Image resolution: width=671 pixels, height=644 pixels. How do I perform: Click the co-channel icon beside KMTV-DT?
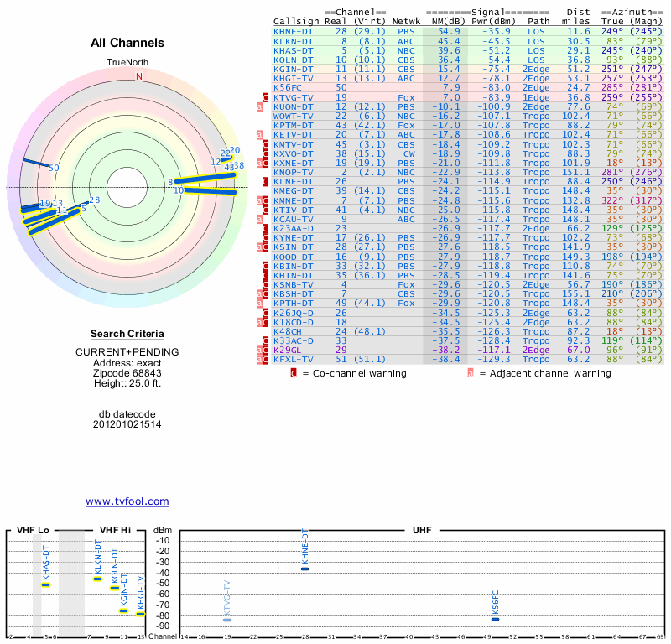point(265,144)
